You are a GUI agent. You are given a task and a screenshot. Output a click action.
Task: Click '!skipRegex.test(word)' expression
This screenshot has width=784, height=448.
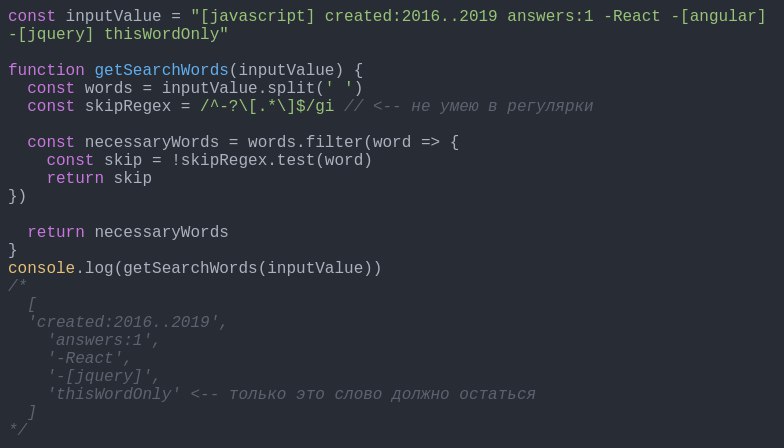pos(272,160)
